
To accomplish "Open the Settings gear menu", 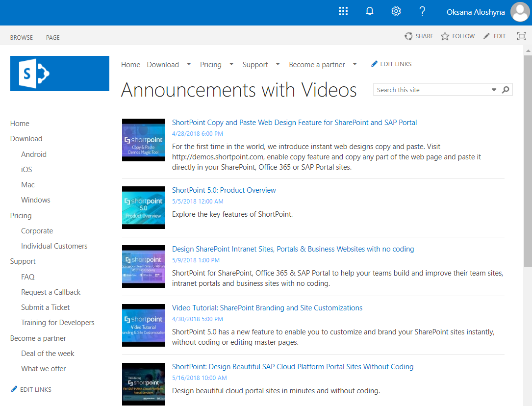I will [396, 11].
